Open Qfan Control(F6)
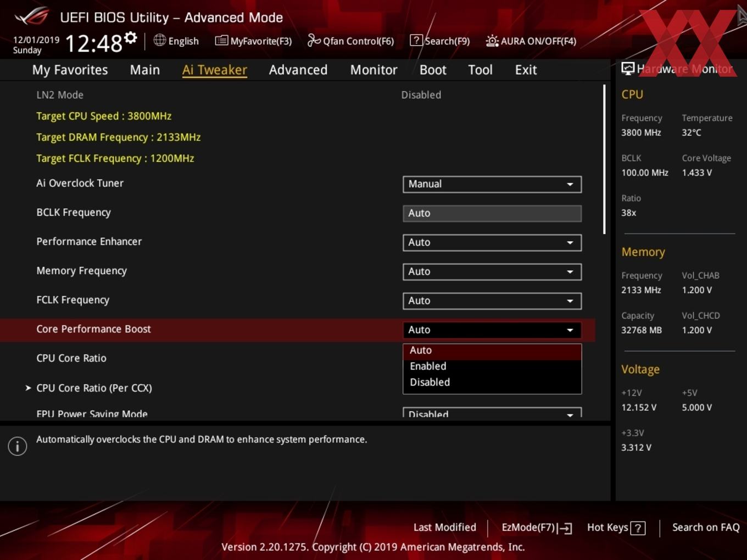 point(351,41)
